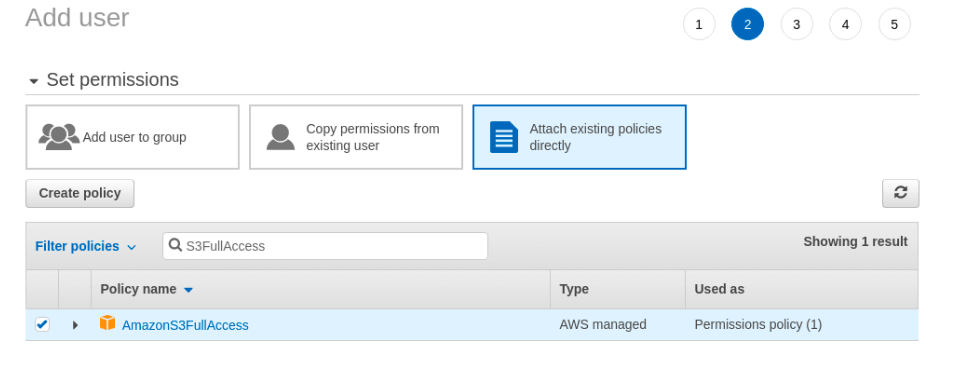Click the Permissions policy (1) cell
The image size is (973, 374).
pyautogui.click(x=758, y=324)
